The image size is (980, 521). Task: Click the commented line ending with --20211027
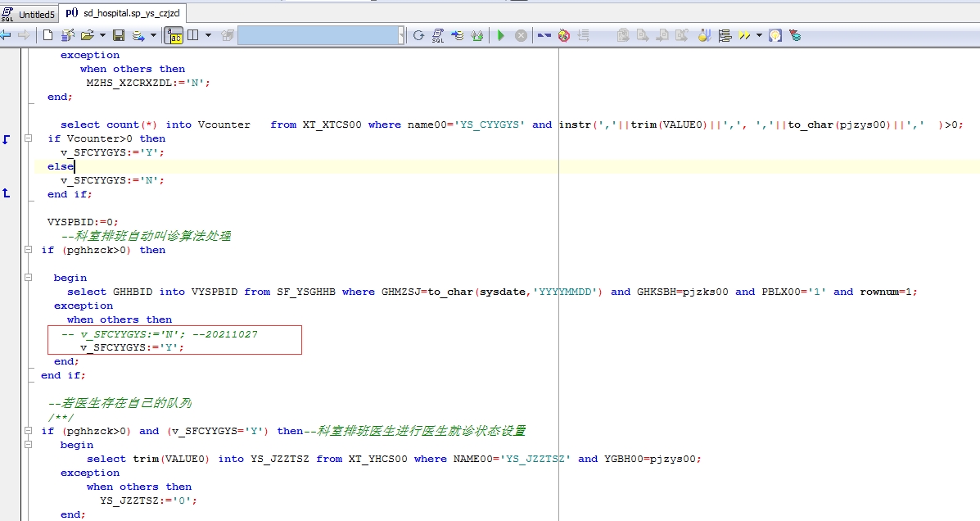pos(160,334)
